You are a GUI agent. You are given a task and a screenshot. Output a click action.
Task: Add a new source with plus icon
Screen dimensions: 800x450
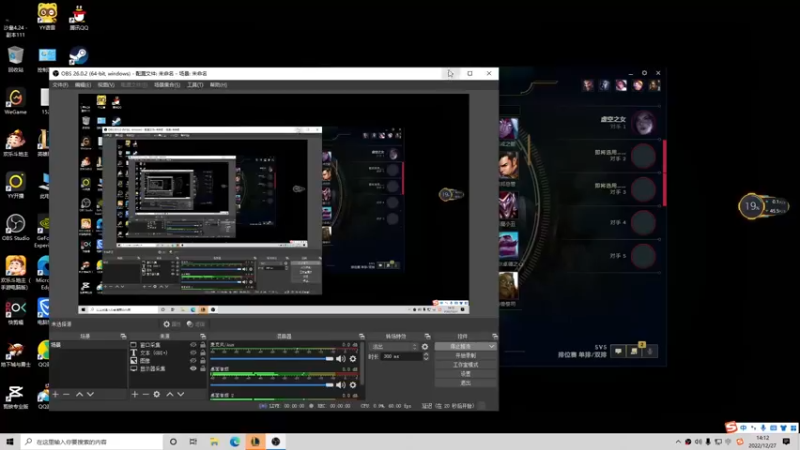click(x=135, y=394)
